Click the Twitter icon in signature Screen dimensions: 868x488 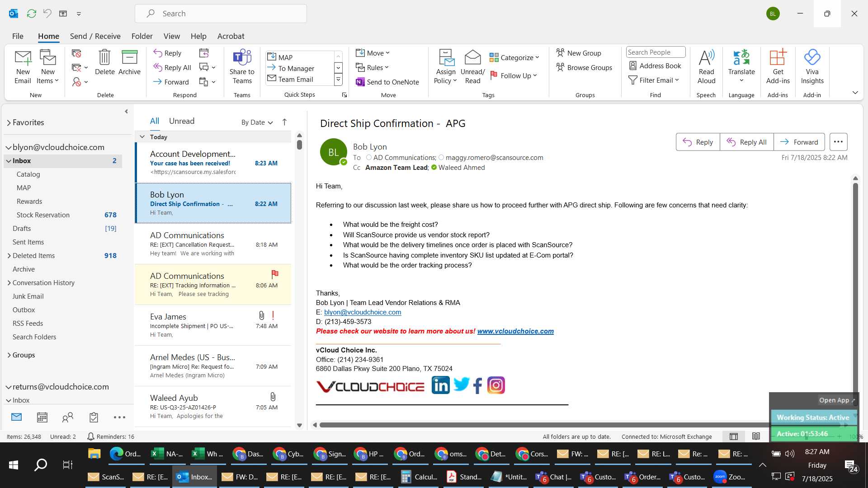click(x=461, y=385)
